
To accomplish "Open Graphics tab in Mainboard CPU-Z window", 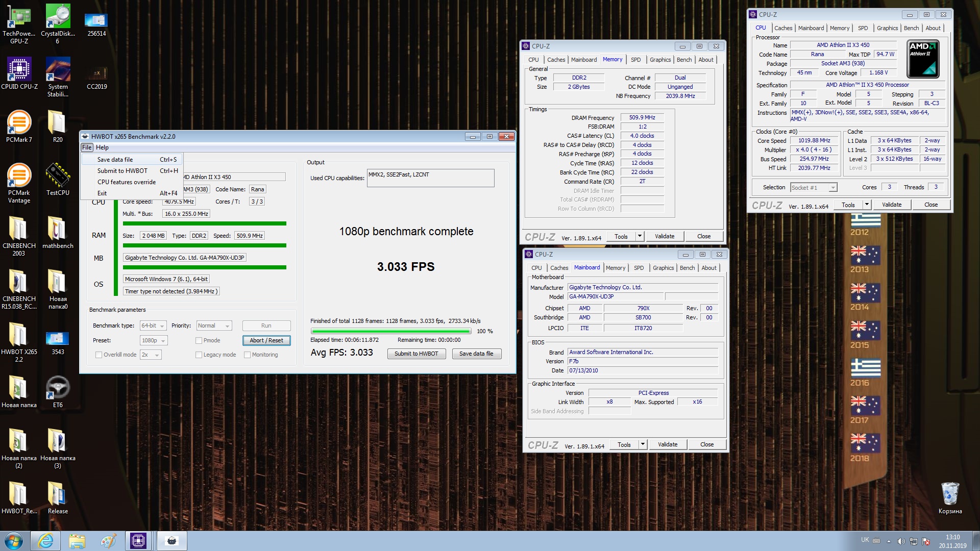I will tap(663, 268).
